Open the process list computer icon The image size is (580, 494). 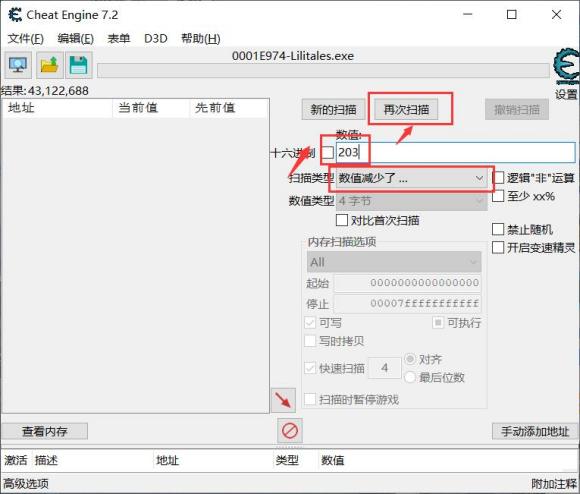pos(18,65)
